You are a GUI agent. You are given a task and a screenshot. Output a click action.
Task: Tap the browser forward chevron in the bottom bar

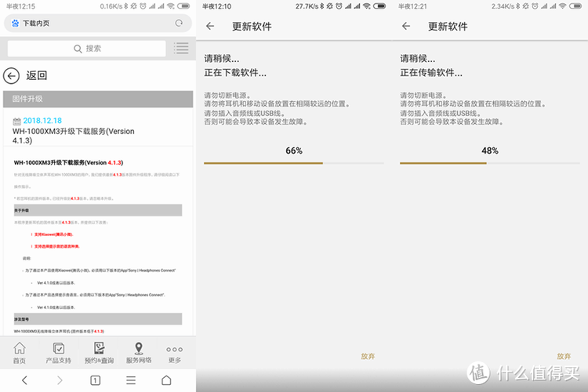click(x=60, y=380)
